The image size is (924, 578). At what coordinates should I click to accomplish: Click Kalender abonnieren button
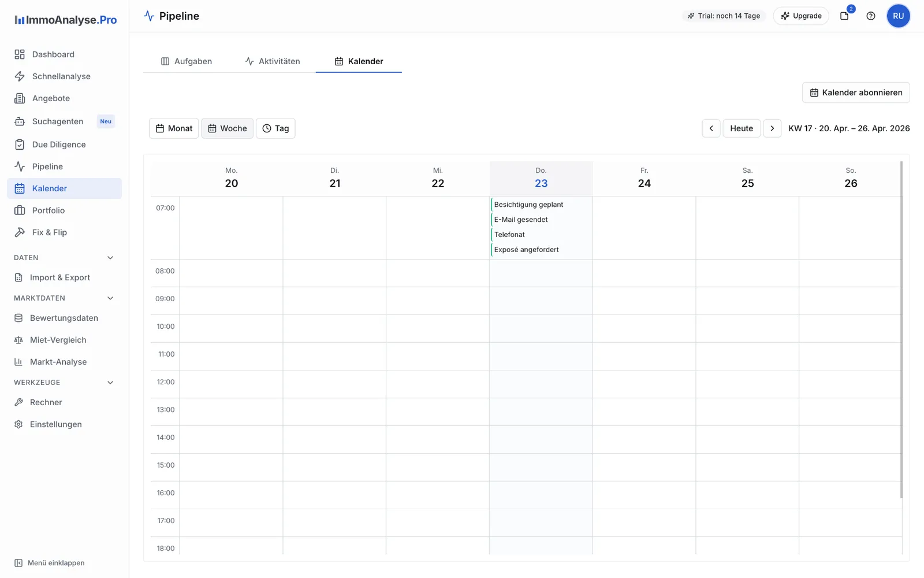(856, 92)
